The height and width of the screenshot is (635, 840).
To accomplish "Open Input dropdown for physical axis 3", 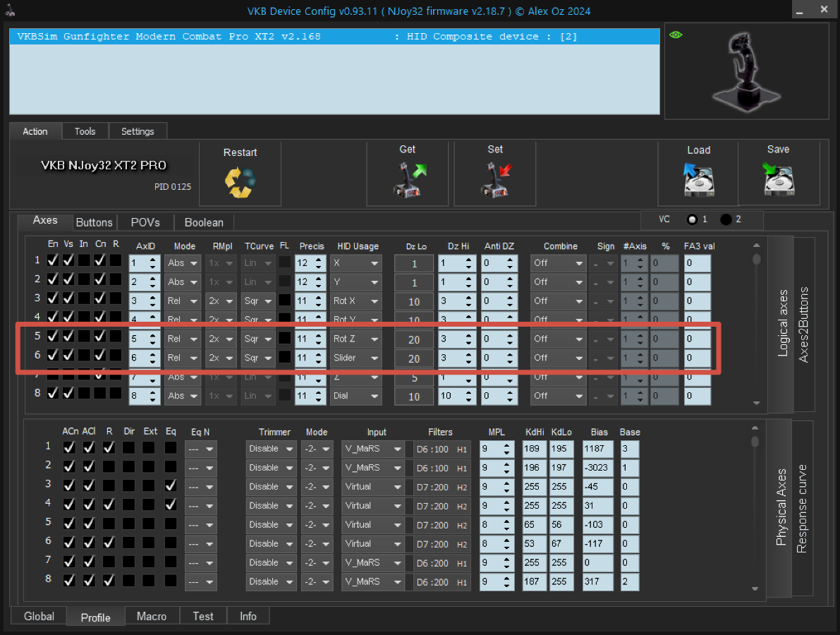I will (x=373, y=487).
